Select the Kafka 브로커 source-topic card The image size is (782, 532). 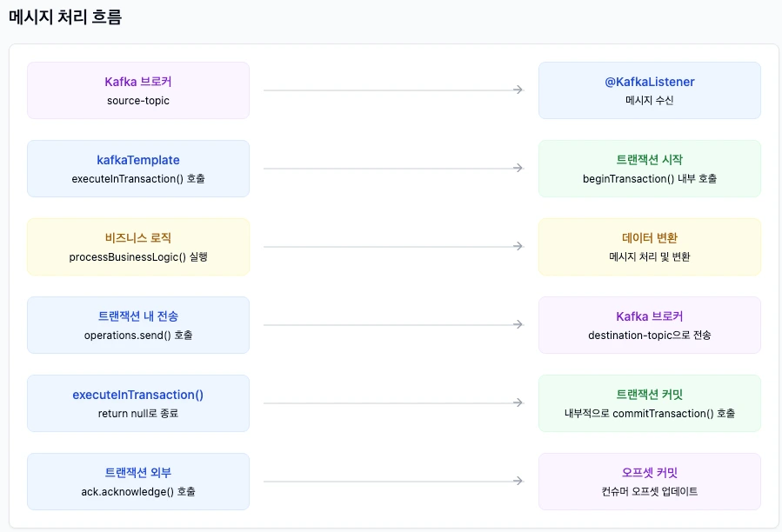click(137, 90)
